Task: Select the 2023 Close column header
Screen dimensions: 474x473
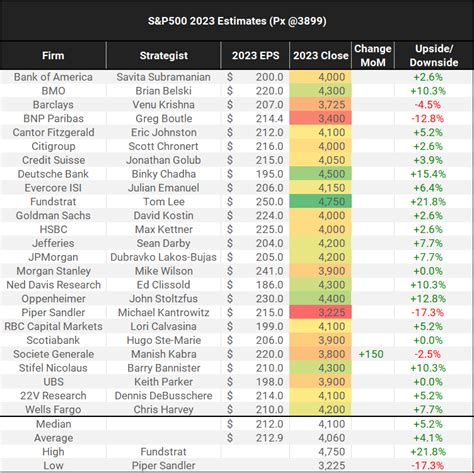Action: [x=320, y=55]
